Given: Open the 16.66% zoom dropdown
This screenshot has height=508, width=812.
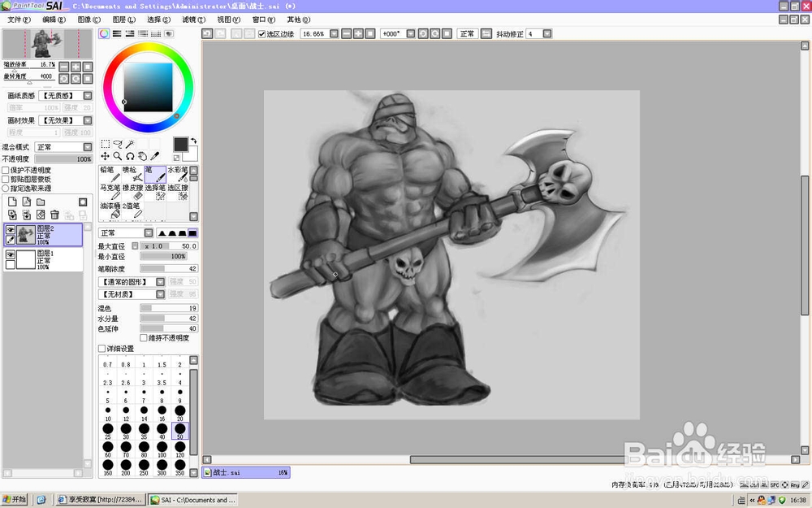Looking at the screenshot, I should point(334,33).
